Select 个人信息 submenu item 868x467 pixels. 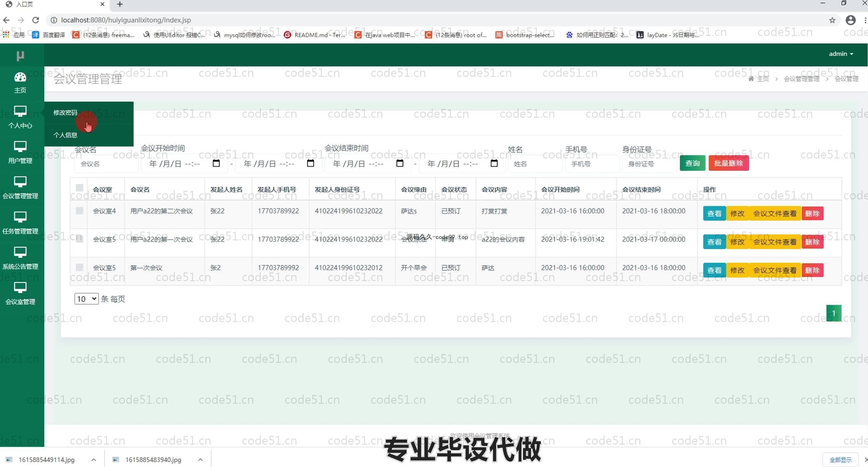[x=65, y=135]
